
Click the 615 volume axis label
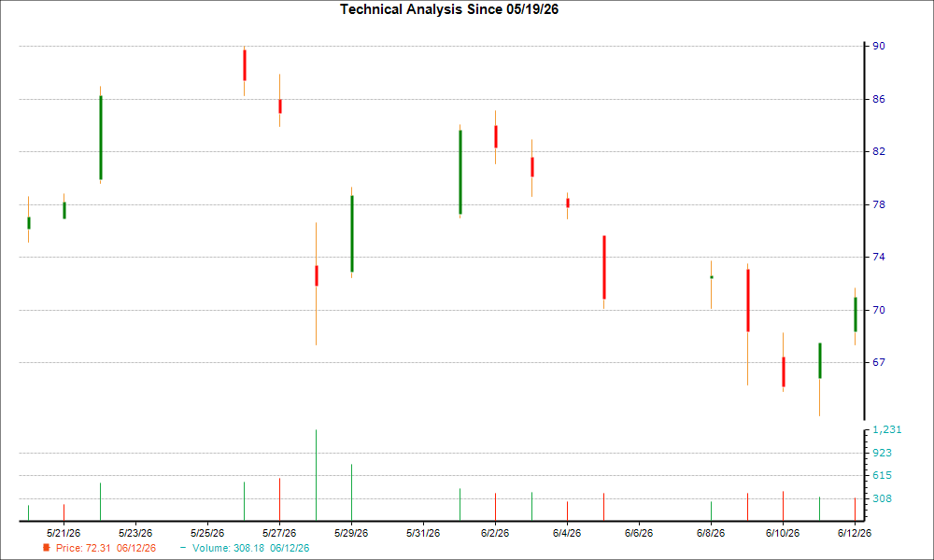point(883,475)
